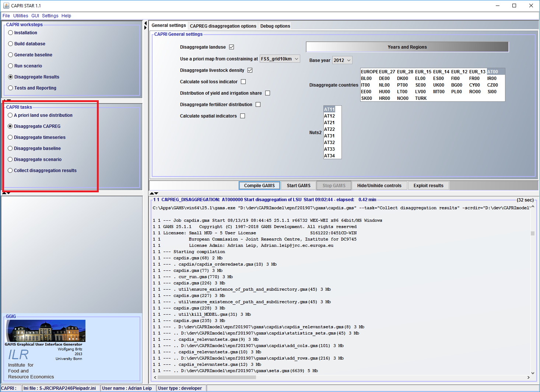The image size is (540, 392).
Task: Select the Run scenario workstep
Action: click(x=11, y=66)
